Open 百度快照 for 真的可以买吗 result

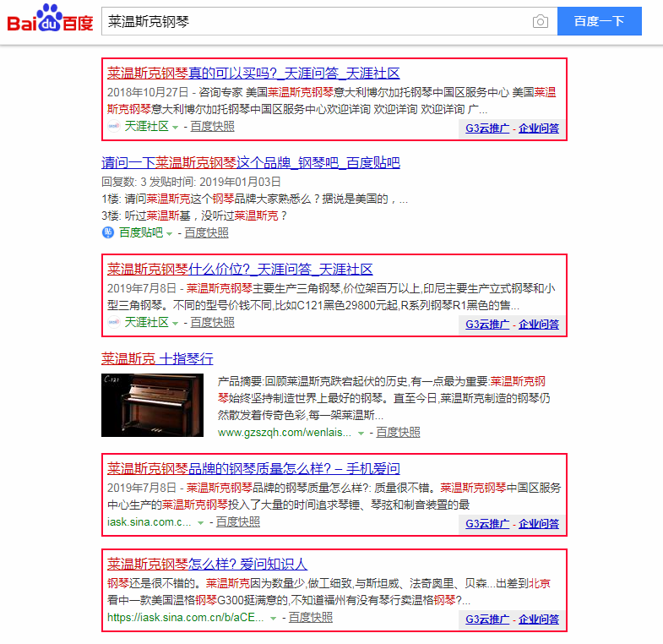pos(212,126)
